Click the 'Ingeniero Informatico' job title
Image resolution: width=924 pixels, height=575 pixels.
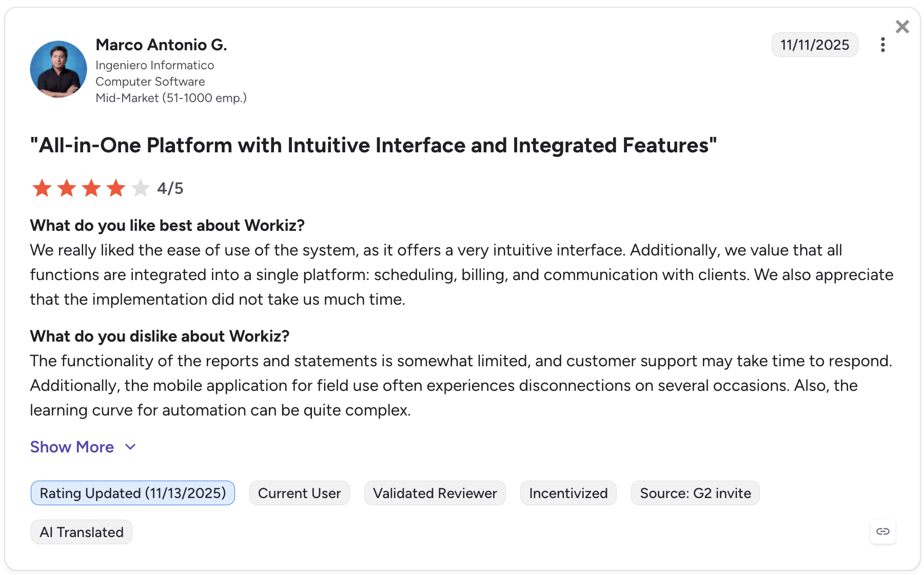tap(155, 65)
